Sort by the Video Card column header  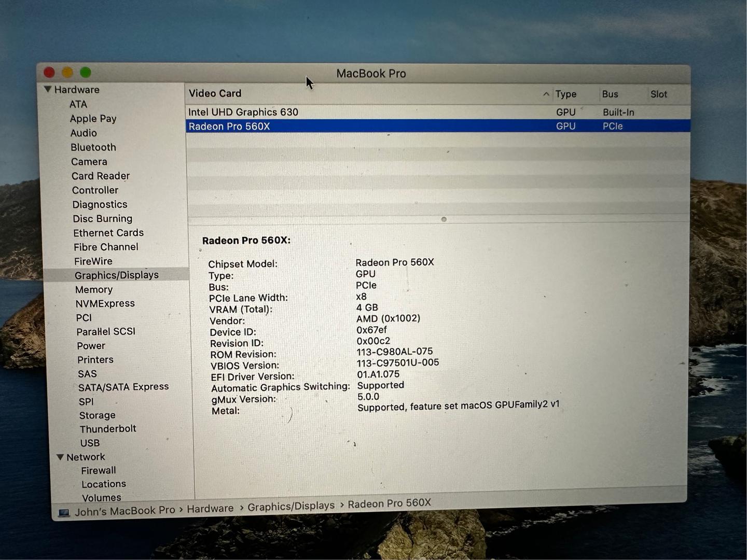(x=215, y=93)
